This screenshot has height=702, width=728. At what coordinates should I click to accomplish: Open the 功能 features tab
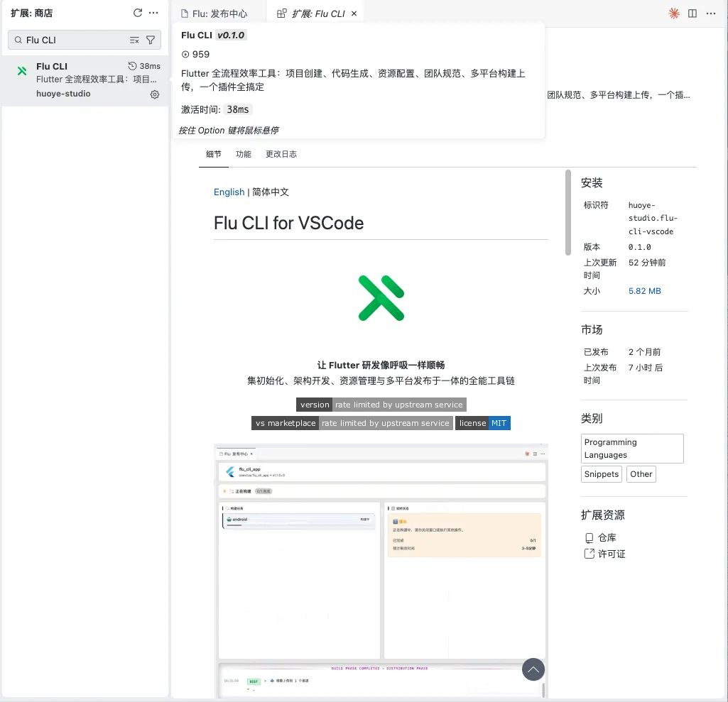[244, 155]
